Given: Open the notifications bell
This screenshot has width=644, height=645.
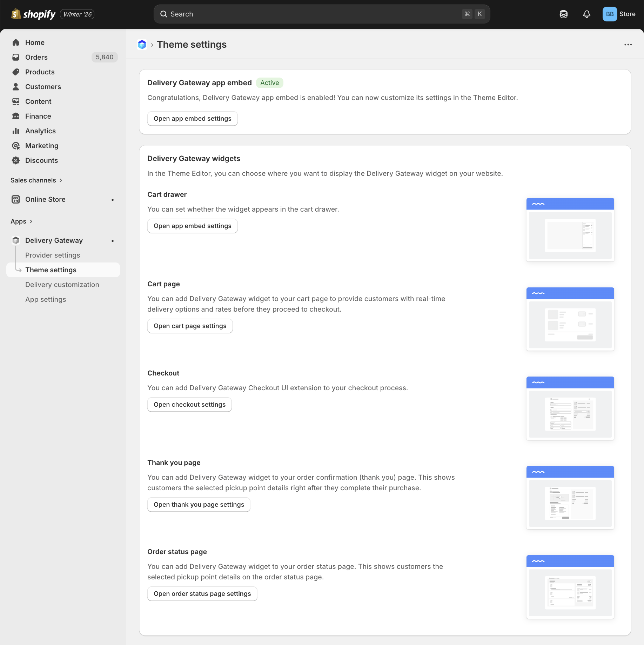Looking at the screenshot, I should click(586, 14).
